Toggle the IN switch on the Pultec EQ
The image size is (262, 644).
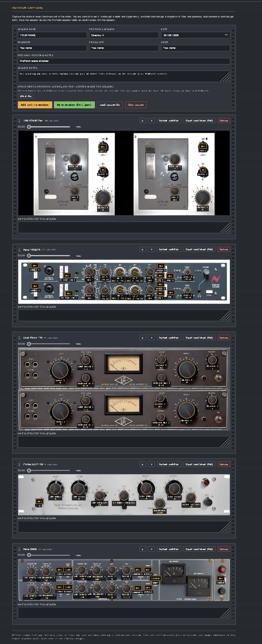click(x=40, y=501)
